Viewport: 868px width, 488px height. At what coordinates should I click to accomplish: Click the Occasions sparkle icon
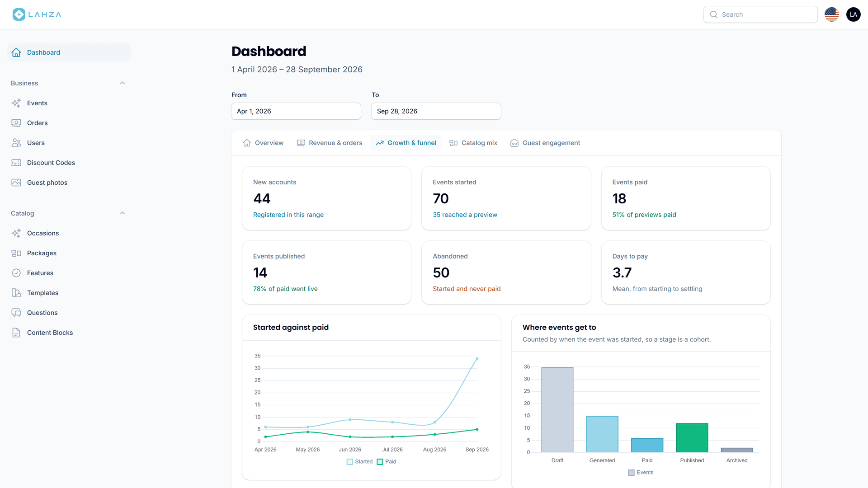[16, 233]
